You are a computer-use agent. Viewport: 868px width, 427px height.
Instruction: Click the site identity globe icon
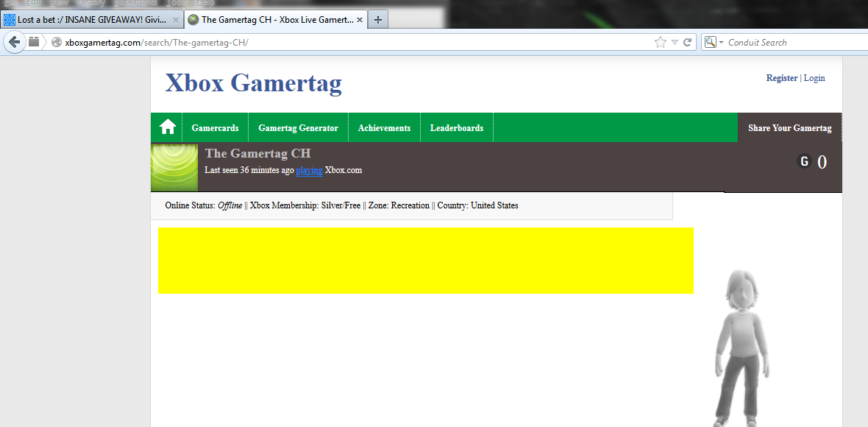pyautogui.click(x=56, y=42)
